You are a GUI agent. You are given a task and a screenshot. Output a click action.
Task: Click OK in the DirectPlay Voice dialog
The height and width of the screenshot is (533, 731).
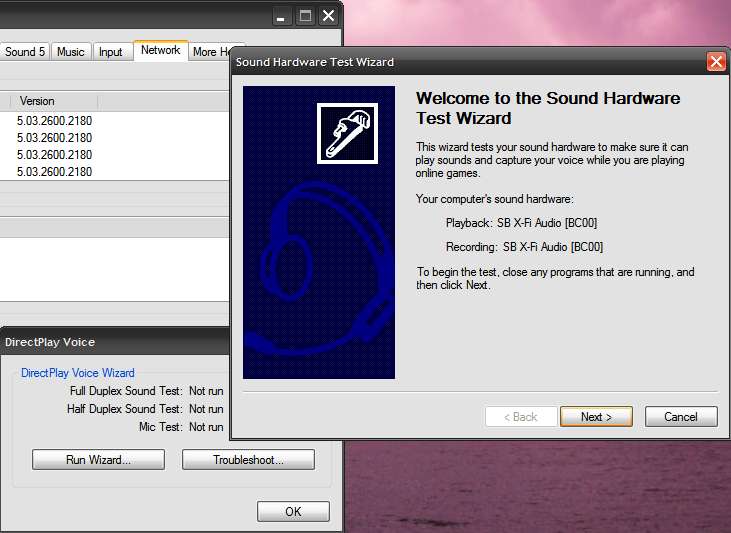pyautogui.click(x=293, y=511)
